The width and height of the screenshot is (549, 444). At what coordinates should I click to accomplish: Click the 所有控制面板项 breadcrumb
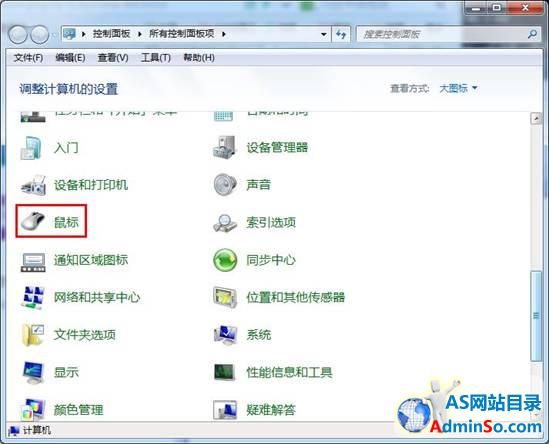[x=181, y=34]
